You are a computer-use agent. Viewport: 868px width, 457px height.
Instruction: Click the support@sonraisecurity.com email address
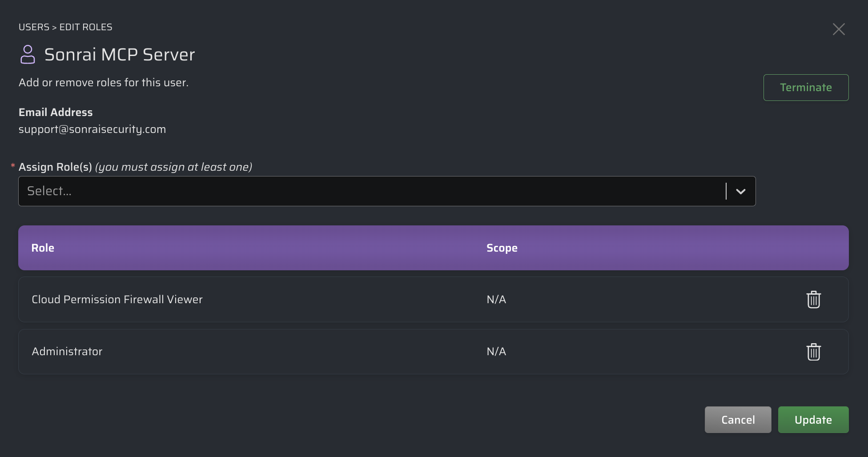coord(92,129)
